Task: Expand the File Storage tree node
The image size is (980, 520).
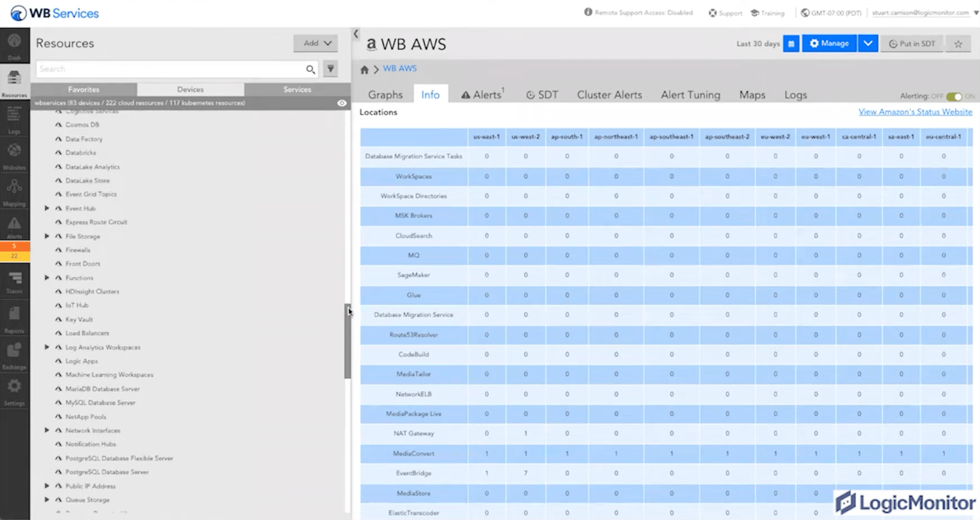Action: [47, 236]
